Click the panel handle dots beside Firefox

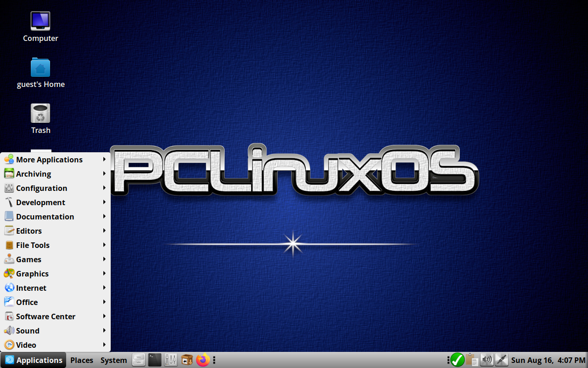point(214,360)
